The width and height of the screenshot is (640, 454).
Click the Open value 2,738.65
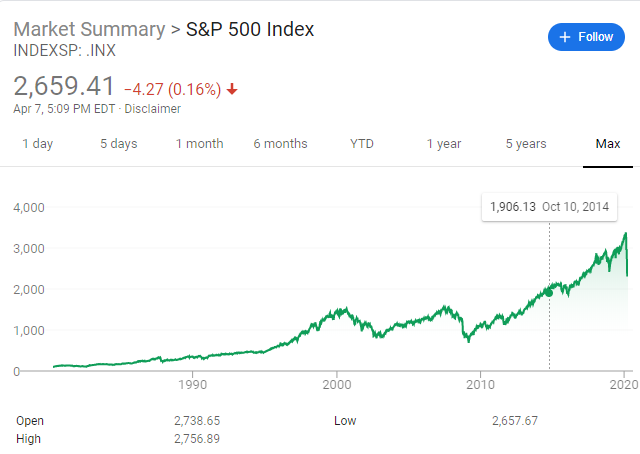199,421
